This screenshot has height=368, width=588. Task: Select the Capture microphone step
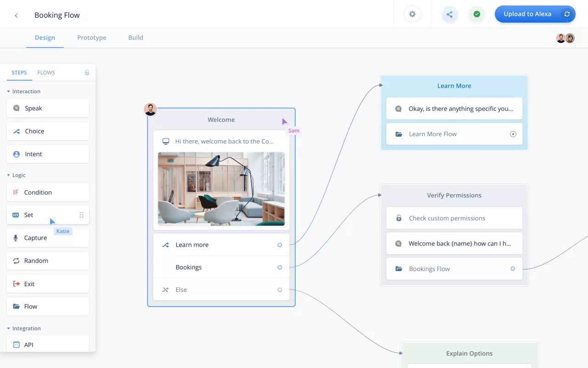point(48,238)
